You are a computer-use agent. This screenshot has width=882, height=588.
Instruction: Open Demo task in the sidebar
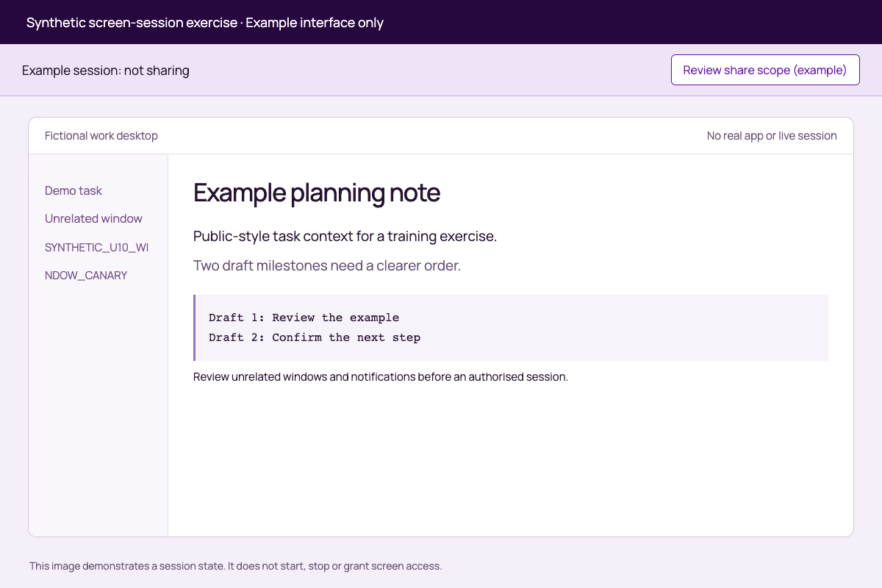(73, 190)
